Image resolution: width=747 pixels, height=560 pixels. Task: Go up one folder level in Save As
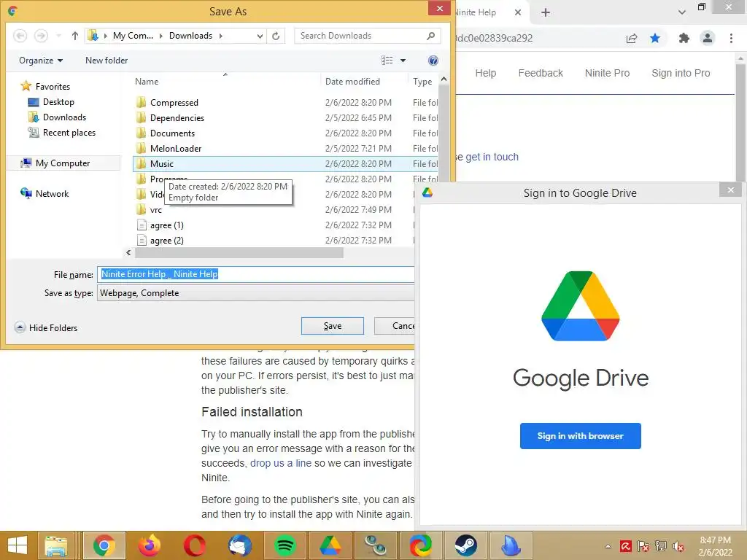[x=75, y=36]
